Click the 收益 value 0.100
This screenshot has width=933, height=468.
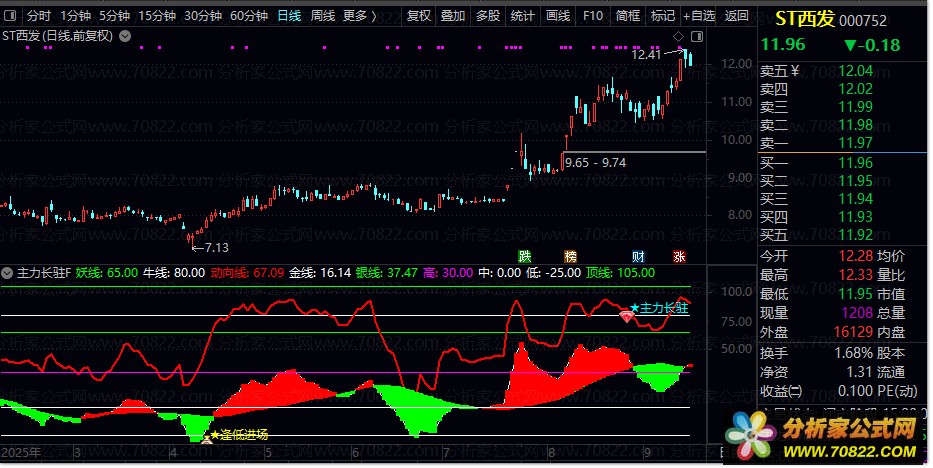(856, 391)
